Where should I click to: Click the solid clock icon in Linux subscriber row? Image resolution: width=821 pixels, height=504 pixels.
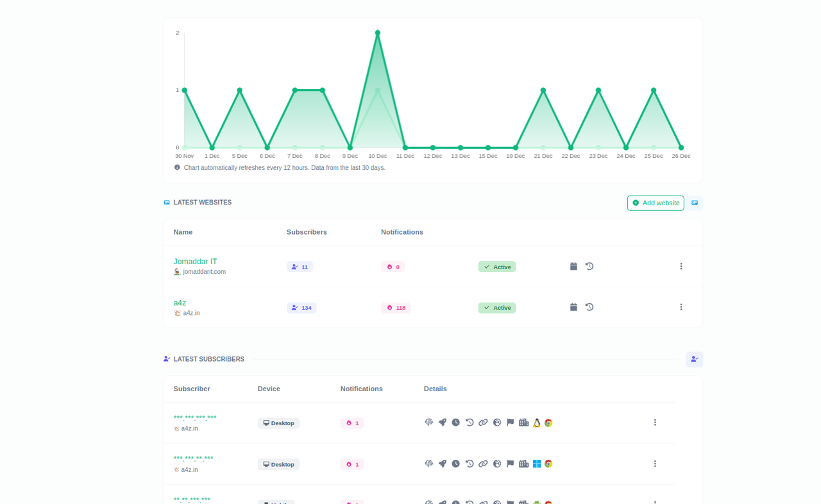[456, 423]
